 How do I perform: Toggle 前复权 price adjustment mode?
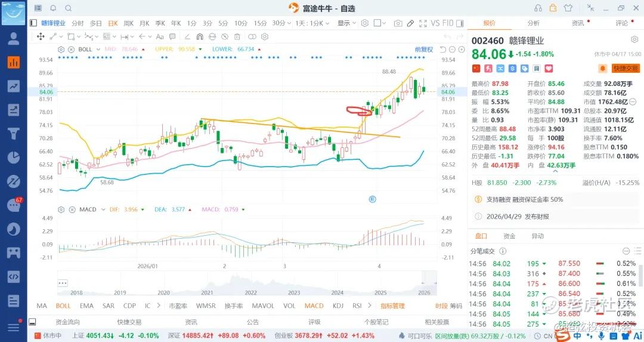tap(423, 49)
